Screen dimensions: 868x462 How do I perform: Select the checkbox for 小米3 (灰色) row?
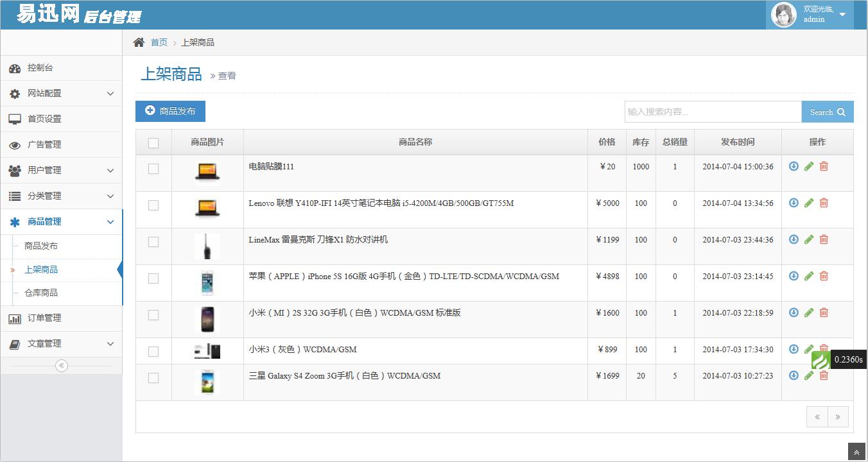tap(153, 352)
